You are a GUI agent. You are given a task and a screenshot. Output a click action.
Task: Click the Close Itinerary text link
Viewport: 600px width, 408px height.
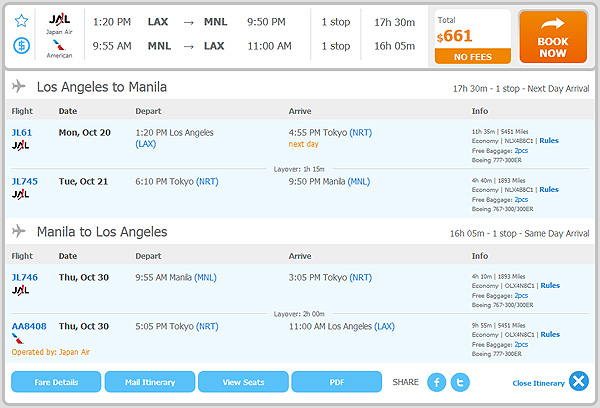click(x=538, y=383)
